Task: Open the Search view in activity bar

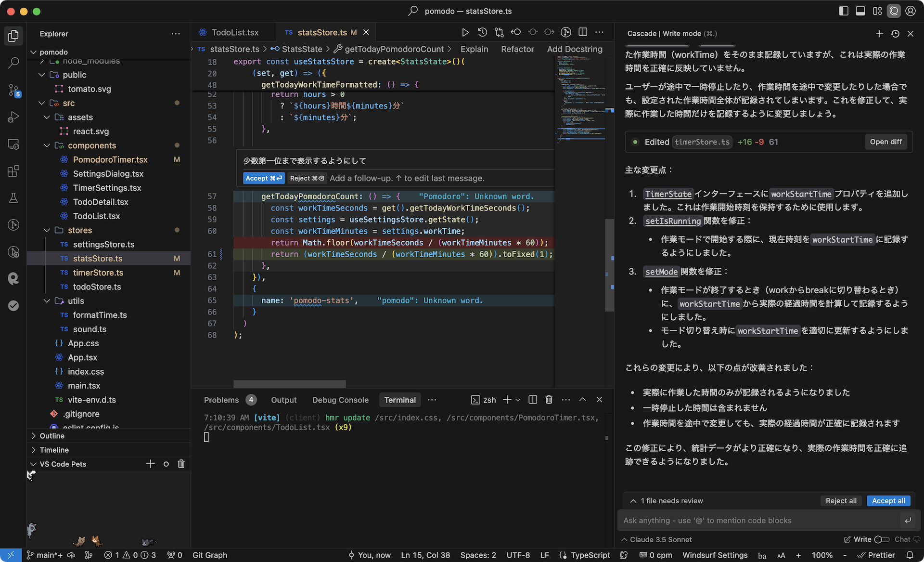Action: point(13,63)
